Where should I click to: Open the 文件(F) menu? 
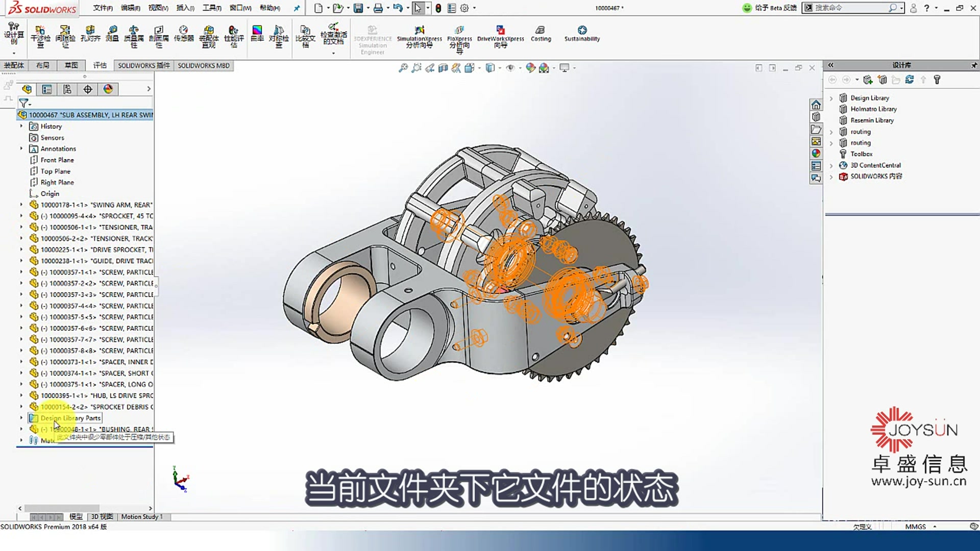(x=103, y=8)
